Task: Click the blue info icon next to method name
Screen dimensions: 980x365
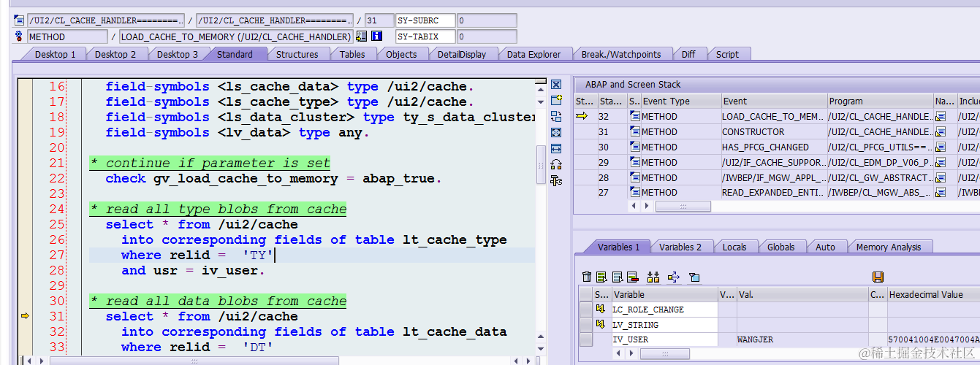Action: (x=377, y=36)
